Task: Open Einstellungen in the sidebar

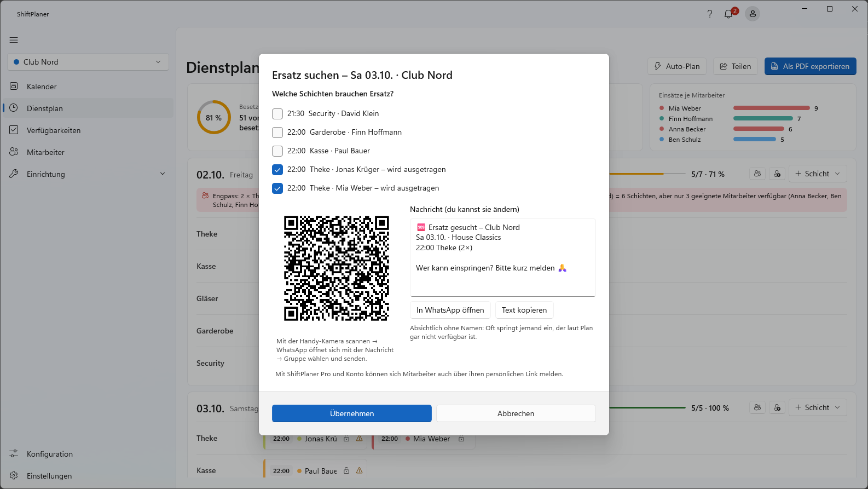Action: click(88, 476)
